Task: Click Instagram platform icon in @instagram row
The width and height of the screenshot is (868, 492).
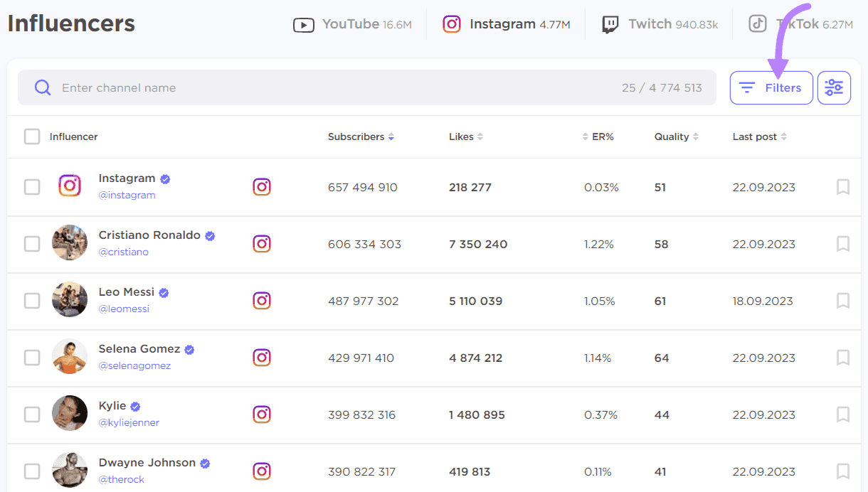Action: [x=262, y=187]
